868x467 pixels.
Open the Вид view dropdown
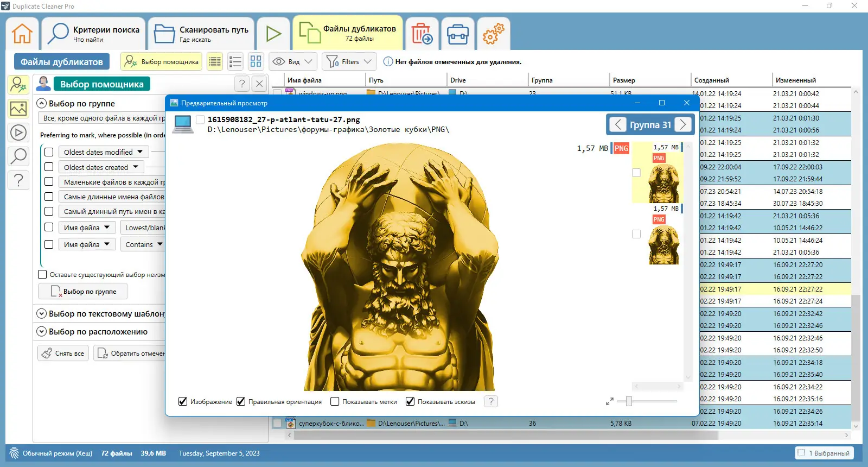click(x=293, y=62)
